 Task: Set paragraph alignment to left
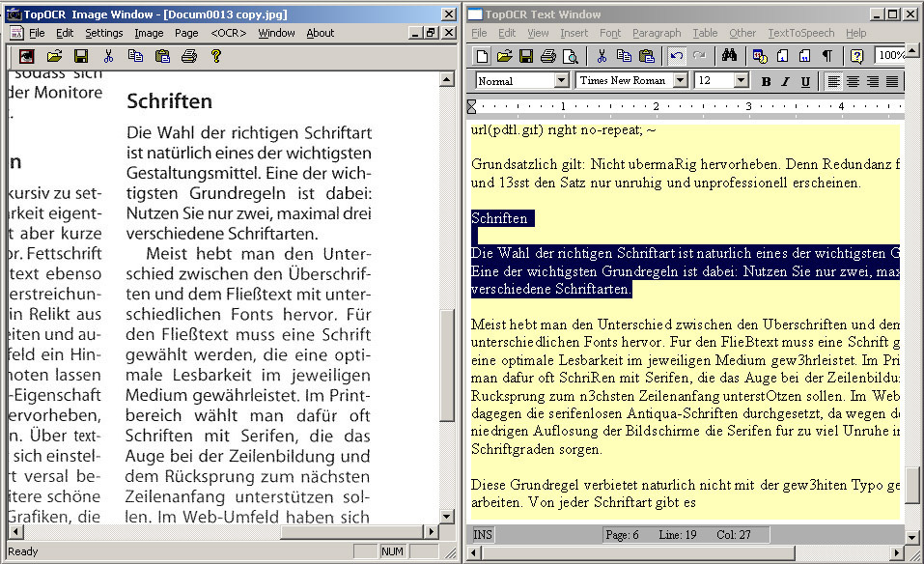[x=833, y=81]
